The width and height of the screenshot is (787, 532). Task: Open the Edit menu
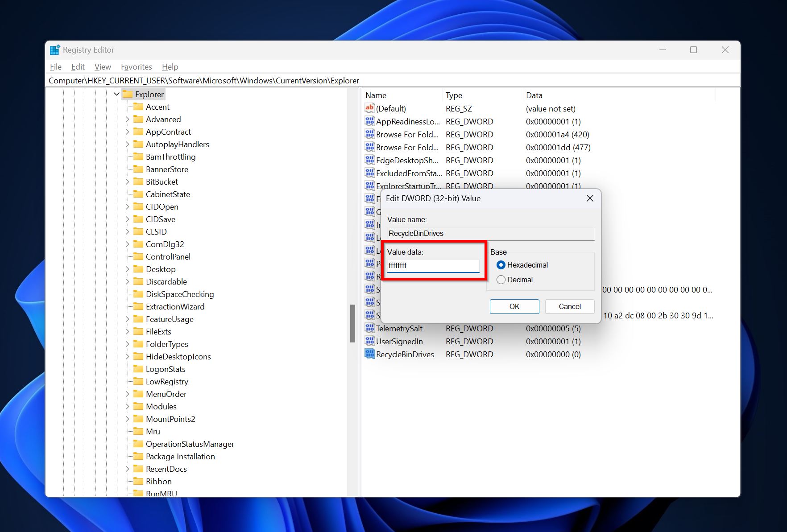point(78,66)
